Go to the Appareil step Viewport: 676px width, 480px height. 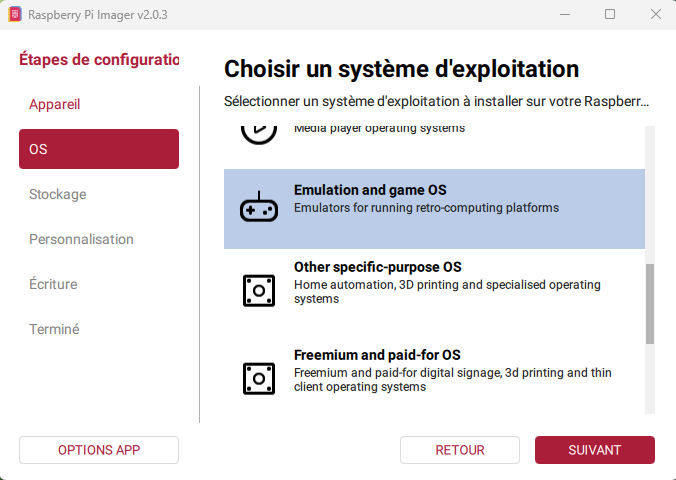tap(54, 104)
